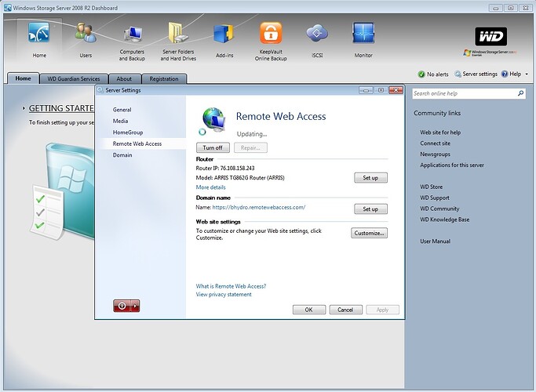This screenshot has height=392, width=536.
Task: Open View privacy statement link
Action: pos(224,294)
